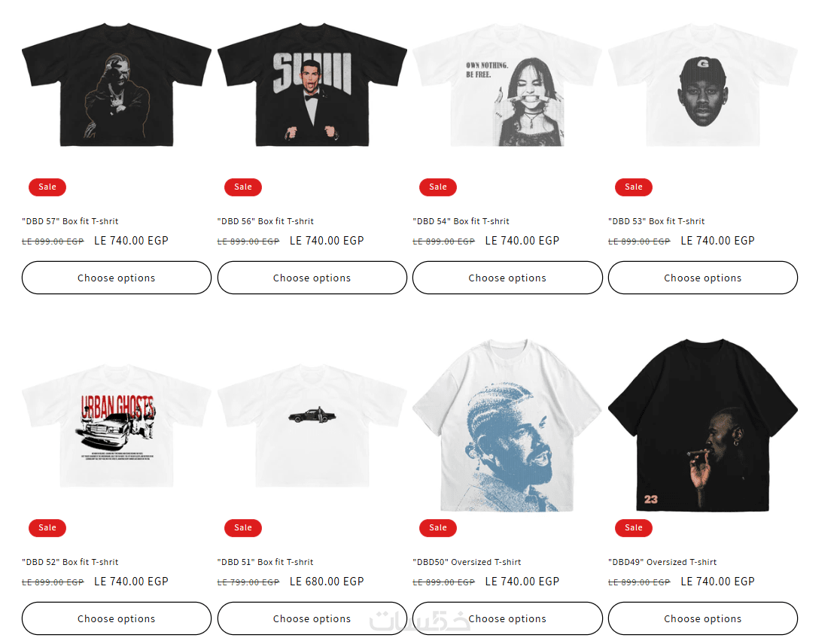Open the "DBD50" Oversized T-shirt link
Image resolution: width=840 pixels, height=644 pixels.
(x=467, y=562)
